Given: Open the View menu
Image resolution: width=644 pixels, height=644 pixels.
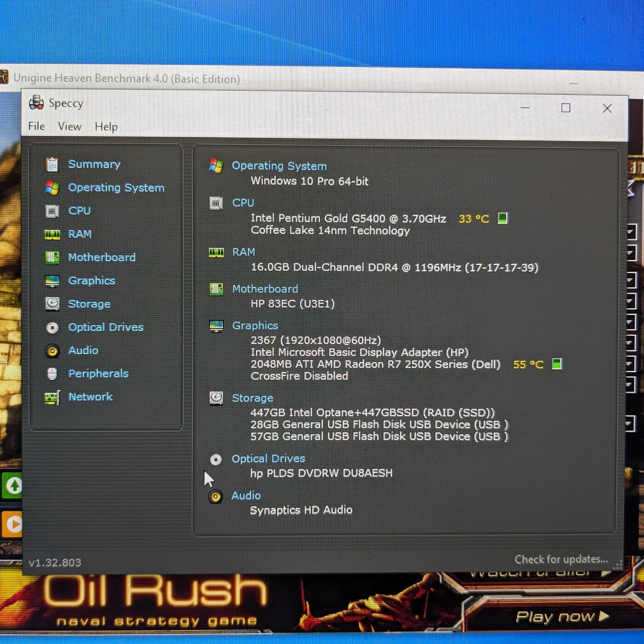Looking at the screenshot, I should click(x=70, y=127).
